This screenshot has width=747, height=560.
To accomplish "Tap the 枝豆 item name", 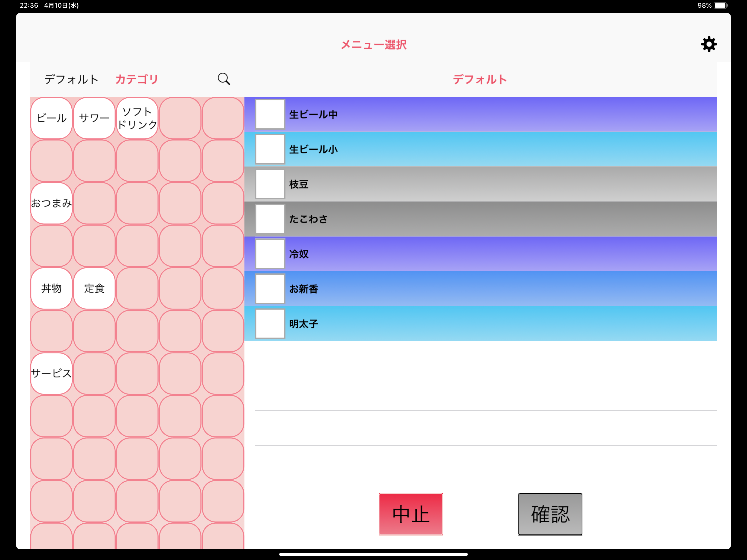I will click(299, 184).
